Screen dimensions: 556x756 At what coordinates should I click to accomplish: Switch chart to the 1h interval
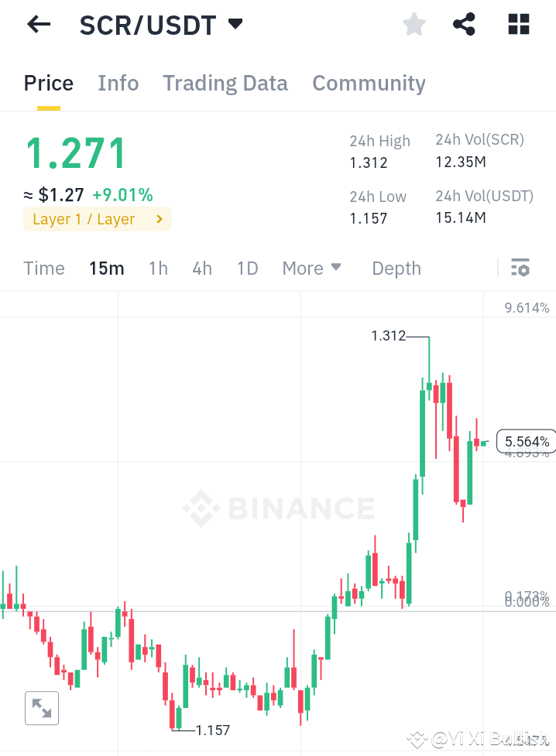coord(158,268)
